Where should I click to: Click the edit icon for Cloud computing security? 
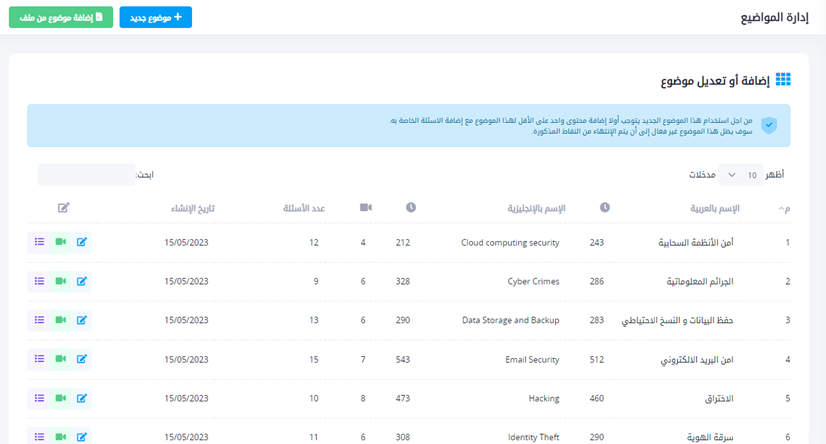pyautogui.click(x=82, y=242)
